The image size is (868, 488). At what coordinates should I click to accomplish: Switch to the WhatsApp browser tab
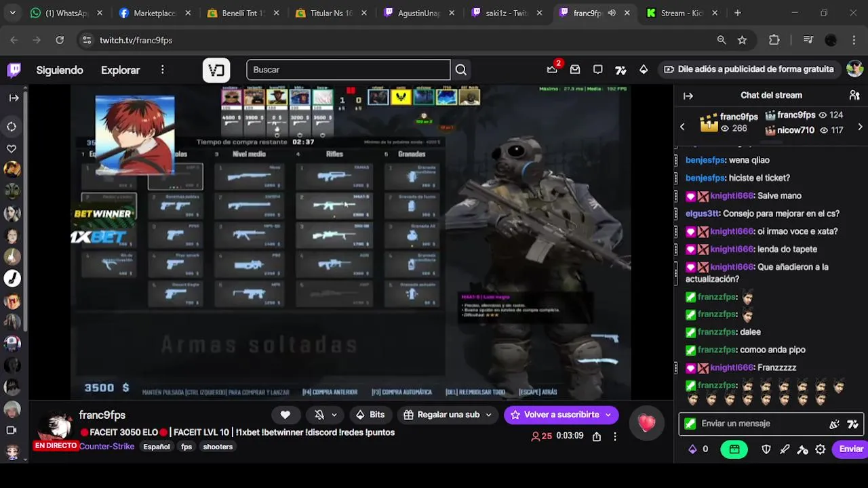(x=66, y=13)
